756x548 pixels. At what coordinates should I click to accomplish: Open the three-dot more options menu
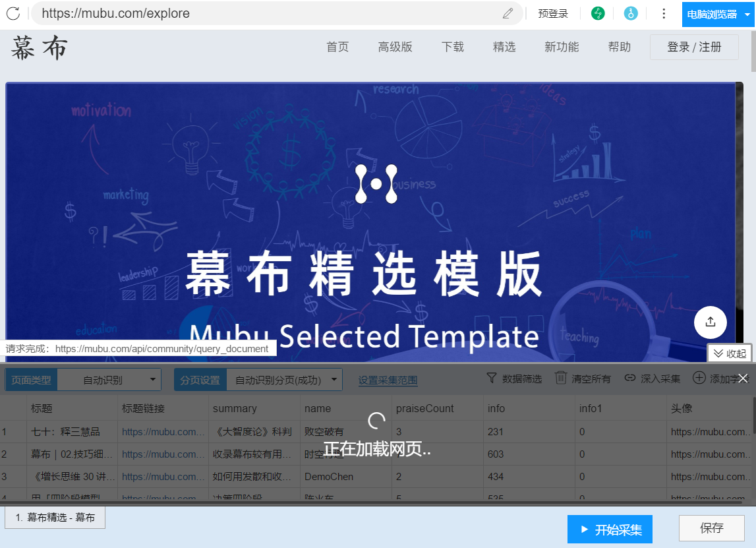664,13
